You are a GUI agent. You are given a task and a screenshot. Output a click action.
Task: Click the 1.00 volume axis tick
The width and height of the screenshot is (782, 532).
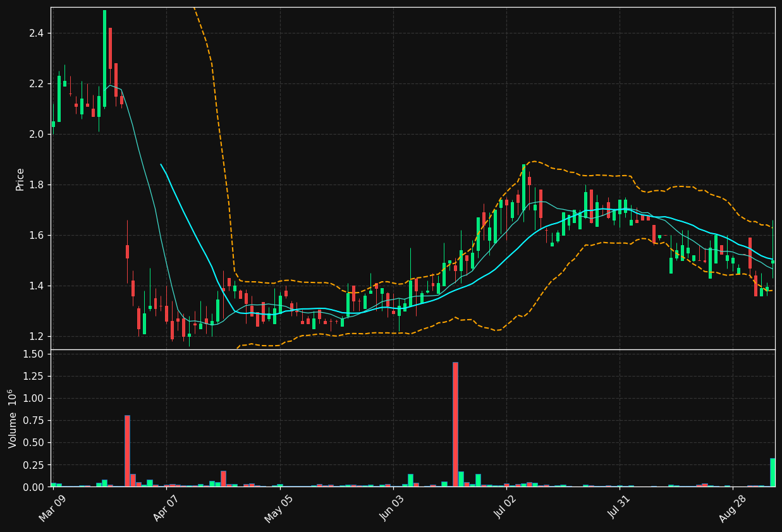33,398
